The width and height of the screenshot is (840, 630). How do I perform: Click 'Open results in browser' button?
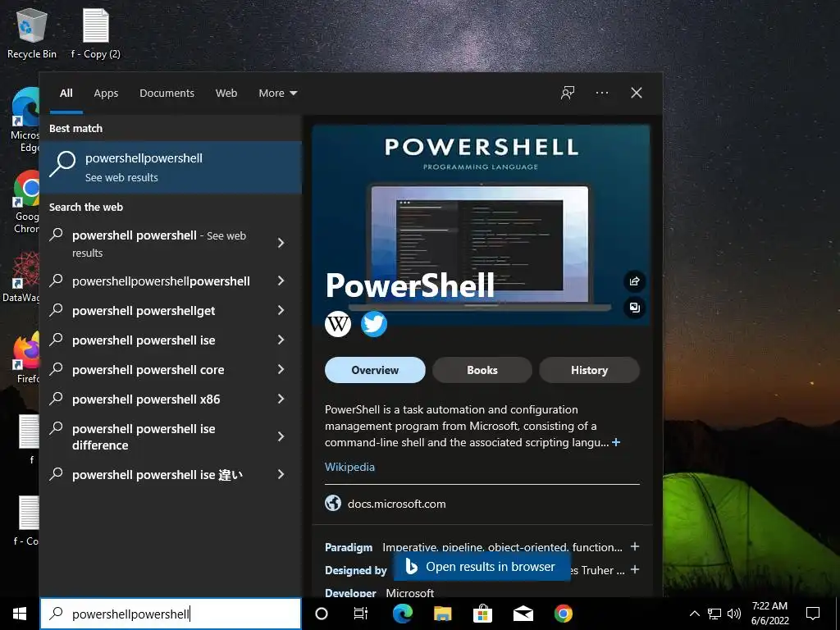481,567
